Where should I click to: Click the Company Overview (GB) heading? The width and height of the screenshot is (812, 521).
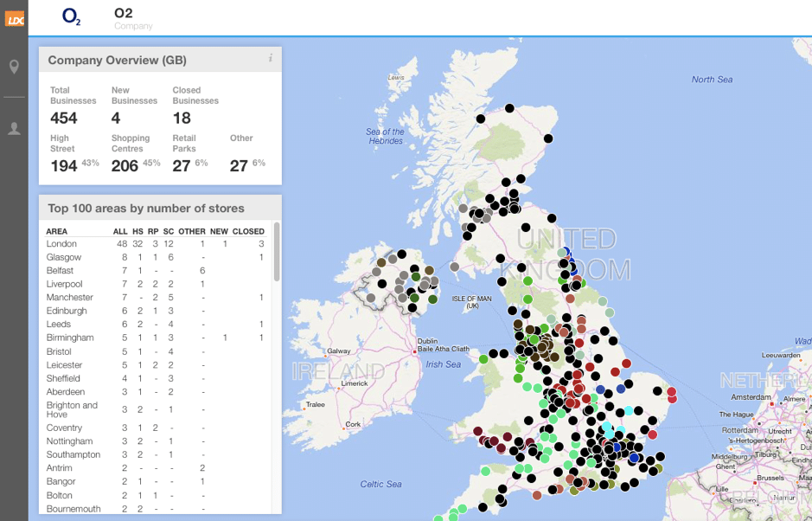tap(117, 60)
